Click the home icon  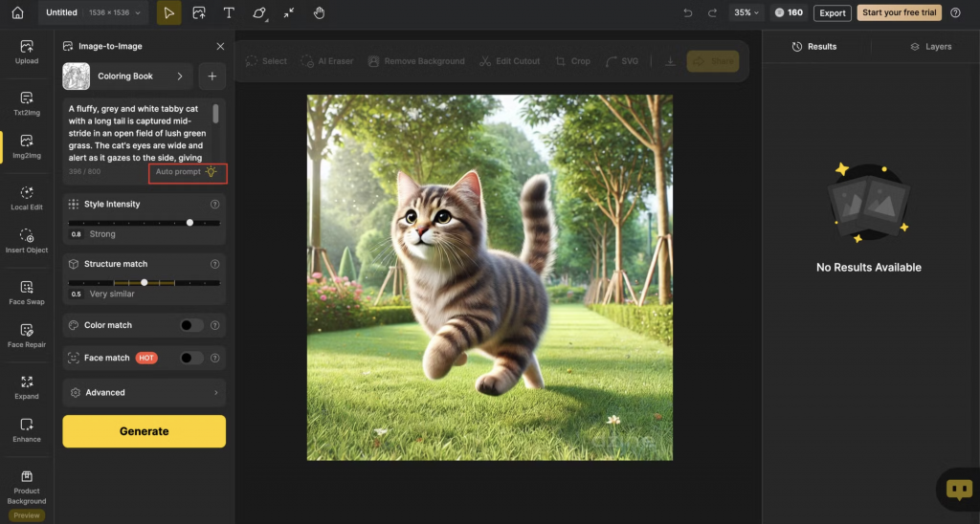17,12
